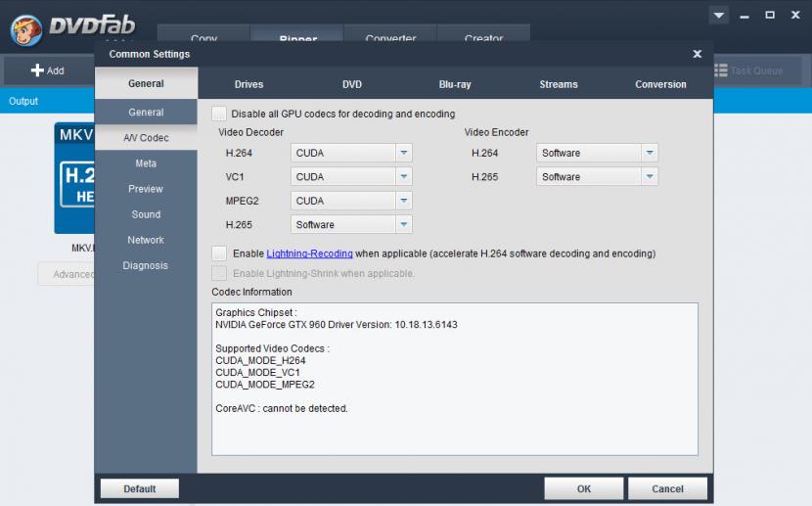
Task: Open Preview settings in sidebar
Action: pos(146,189)
